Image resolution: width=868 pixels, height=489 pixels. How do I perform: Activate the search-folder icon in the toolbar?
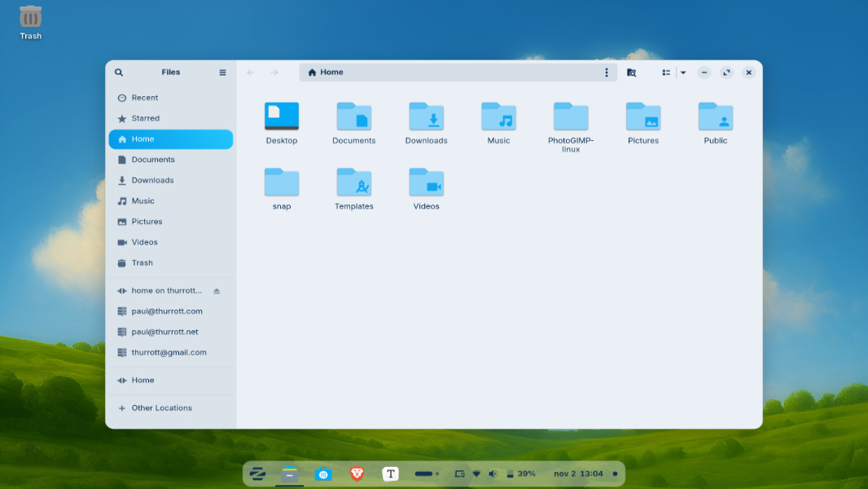click(x=632, y=72)
